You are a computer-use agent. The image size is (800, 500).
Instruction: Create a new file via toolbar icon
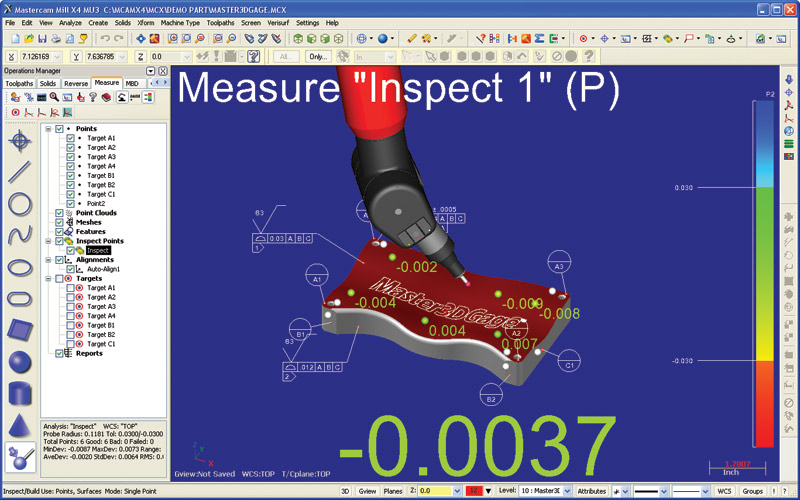pyautogui.click(x=15, y=39)
